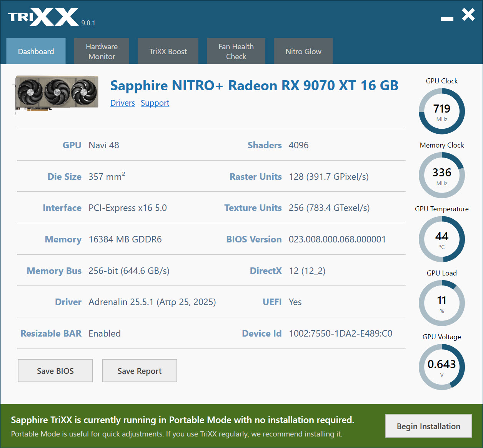Switch to the Hardware Monitor tab

tap(102, 51)
